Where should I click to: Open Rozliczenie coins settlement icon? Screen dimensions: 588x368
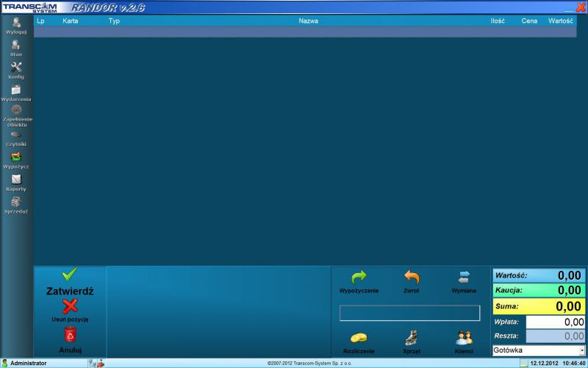click(359, 338)
